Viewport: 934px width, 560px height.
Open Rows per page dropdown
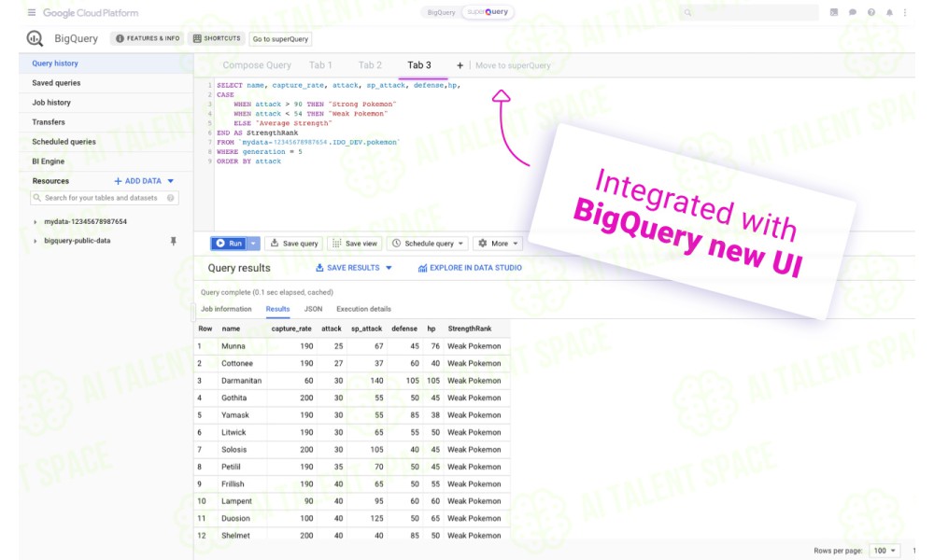(884, 551)
